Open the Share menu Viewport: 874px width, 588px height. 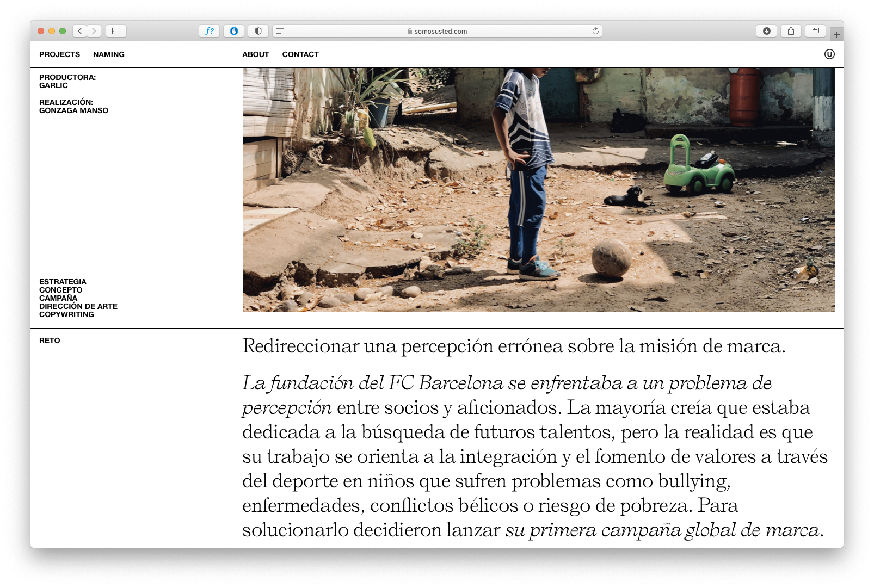point(791,31)
